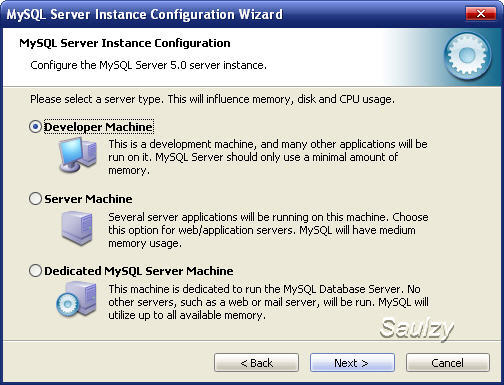Click the Server Machine description paragraph
504x385 pixels.
268,230
